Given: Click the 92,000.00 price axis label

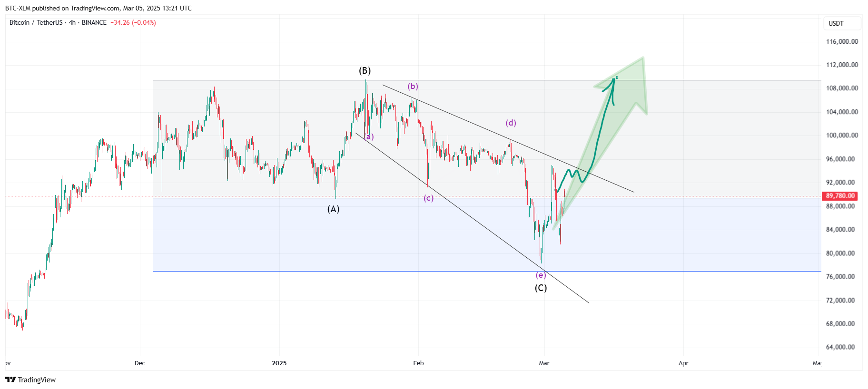Looking at the screenshot, I should [x=840, y=182].
